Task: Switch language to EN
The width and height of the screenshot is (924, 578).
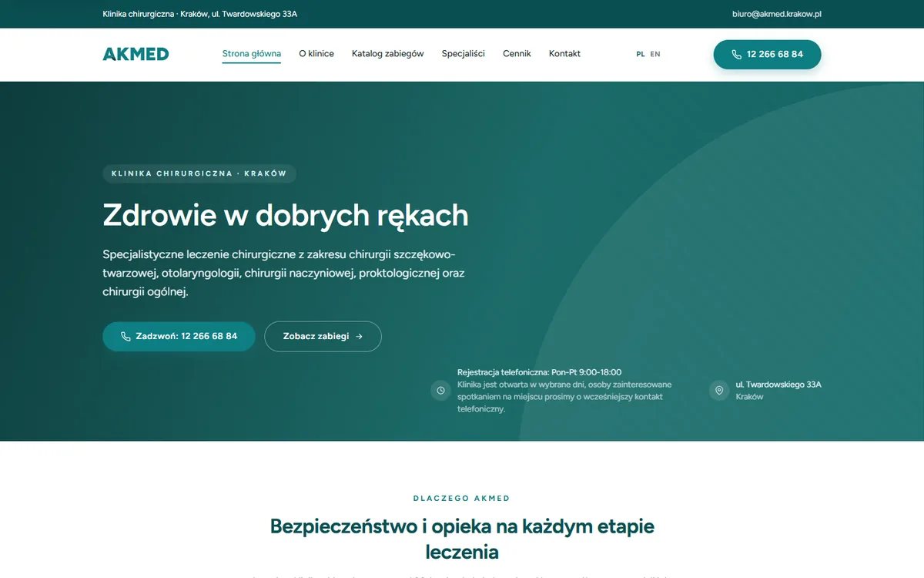Action: click(655, 54)
